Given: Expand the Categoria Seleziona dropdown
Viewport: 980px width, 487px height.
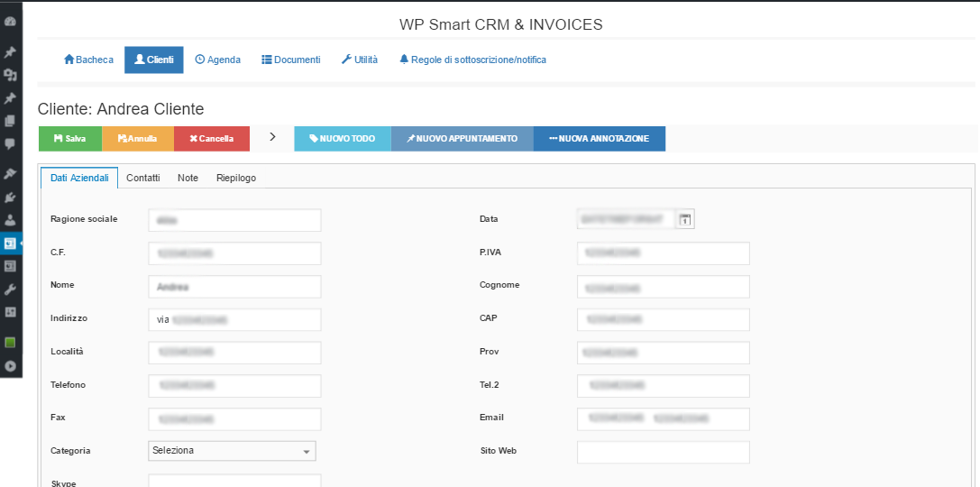Looking at the screenshot, I should 232,451.
